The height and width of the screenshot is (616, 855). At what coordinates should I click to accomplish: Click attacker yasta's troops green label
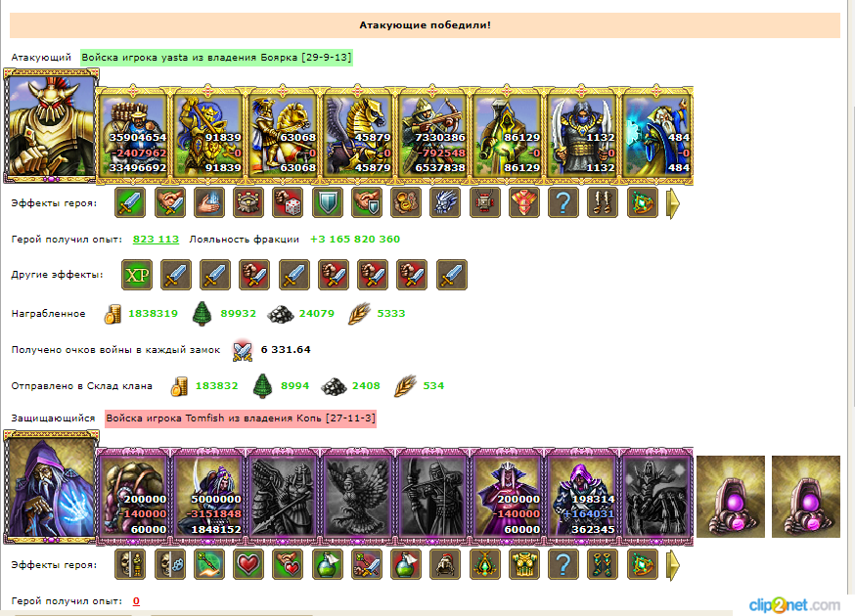point(216,58)
